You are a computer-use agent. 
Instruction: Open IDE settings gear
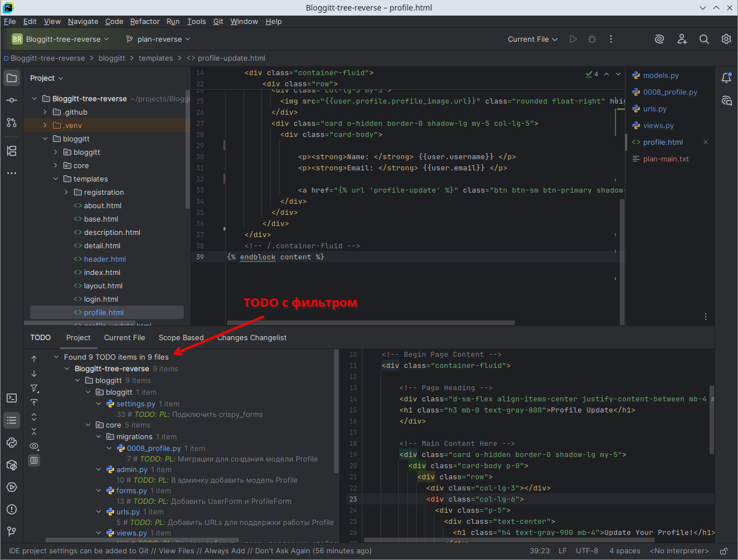pyautogui.click(x=726, y=39)
